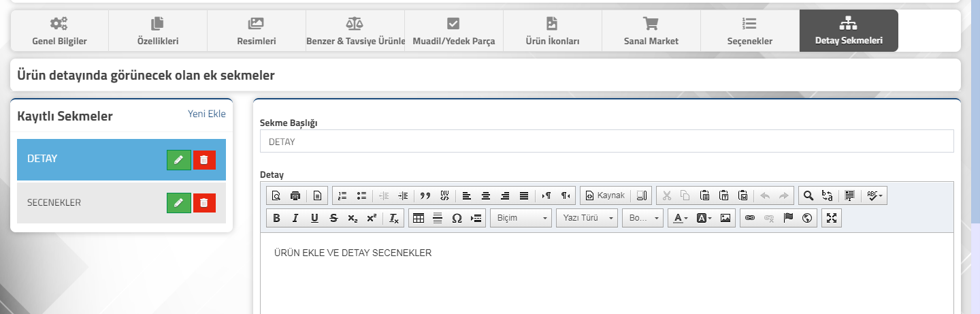Image resolution: width=980 pixels, height=314 pixels.
Task: Edit the DETAY tab with green pencil
Action: (x=179, y=159)
